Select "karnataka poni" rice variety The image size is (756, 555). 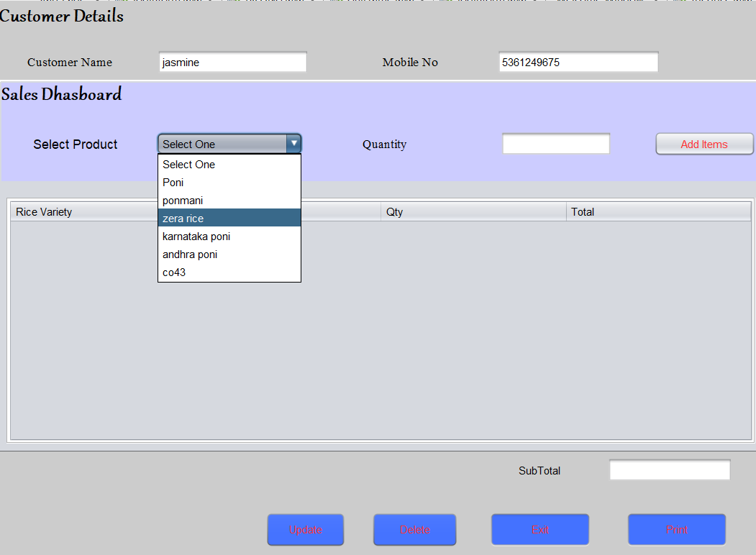click(196, 236)
